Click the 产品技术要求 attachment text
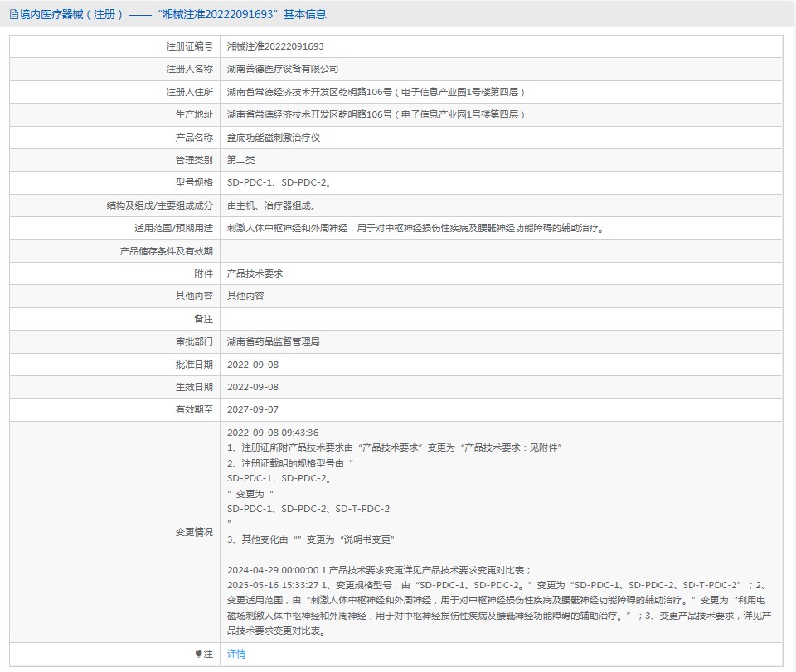Viewport: 796px width, 672px height. 255,273
